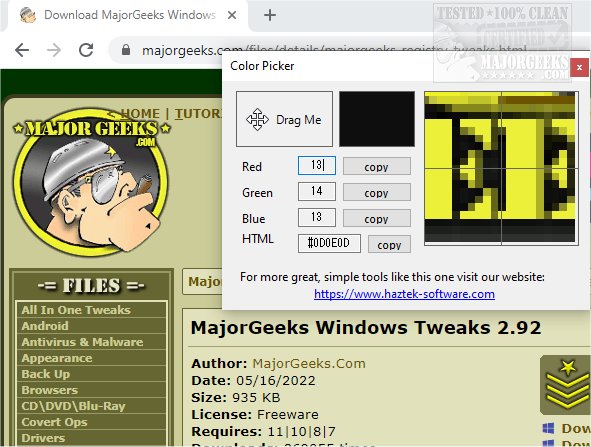This screenshot has width=591, height=447.
Task: Click the yellow chevron rank badge icon
Action: pyautogui.click(x=565, y=385)
